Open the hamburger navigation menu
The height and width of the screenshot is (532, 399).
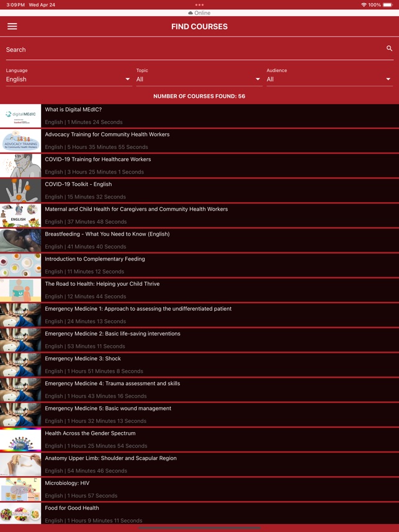pos(12,27)
